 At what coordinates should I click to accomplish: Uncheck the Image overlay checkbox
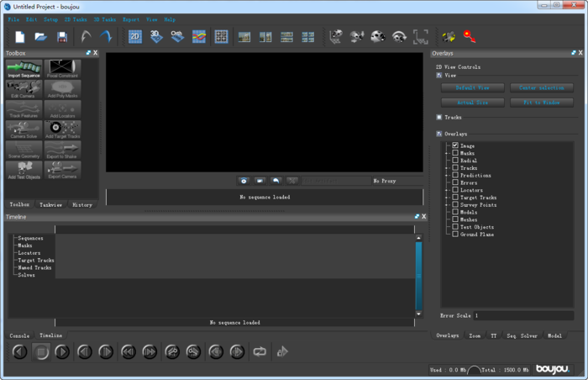[x=455, y=146]
